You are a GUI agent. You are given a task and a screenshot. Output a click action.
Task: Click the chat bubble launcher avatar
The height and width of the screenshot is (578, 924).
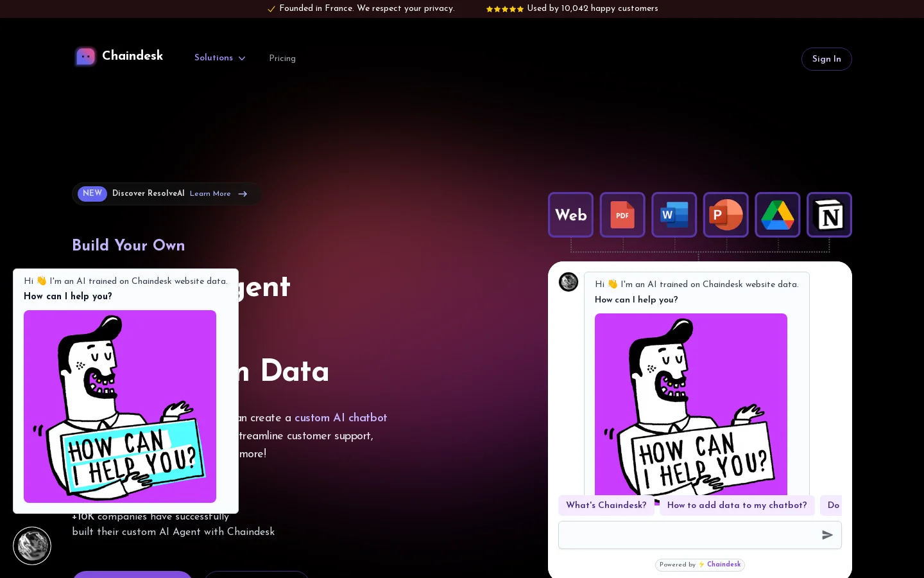coord(32,546)
